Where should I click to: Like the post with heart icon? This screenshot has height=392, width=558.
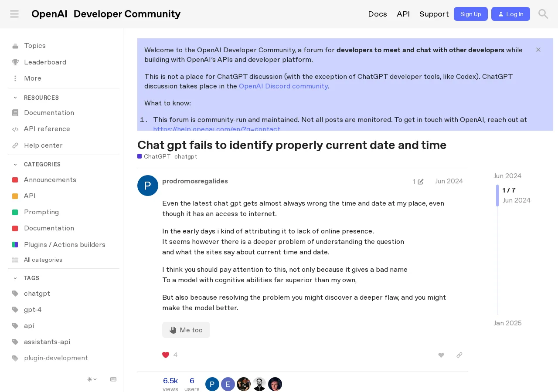click(x=441, y=355)
